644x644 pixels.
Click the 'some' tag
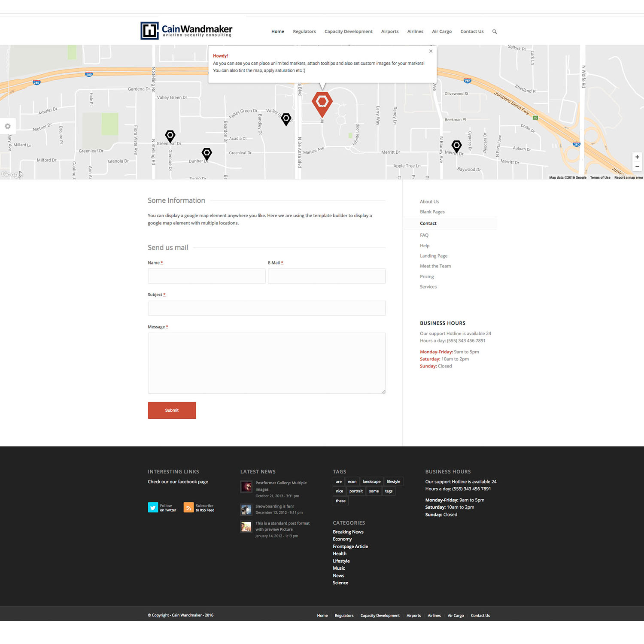(x=374, y=491)
